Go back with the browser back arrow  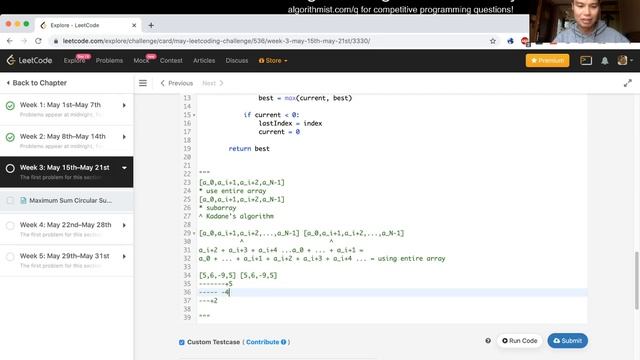(x=10, y=41)
